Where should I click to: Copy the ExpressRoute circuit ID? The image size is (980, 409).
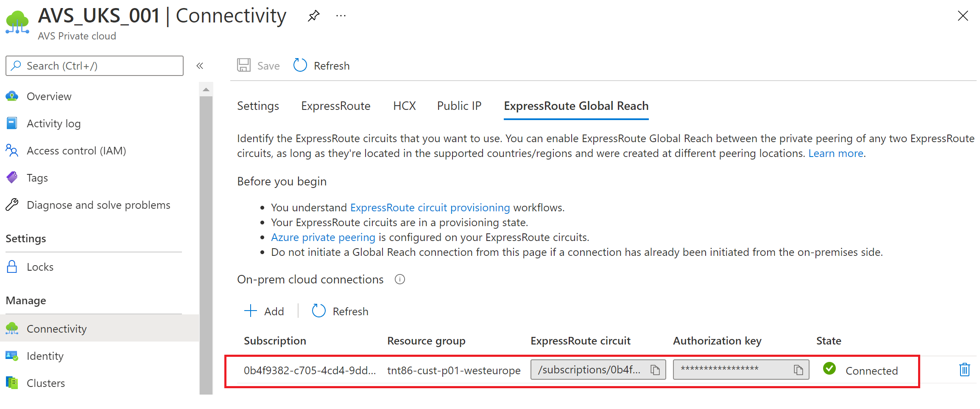tap(655, 370)
